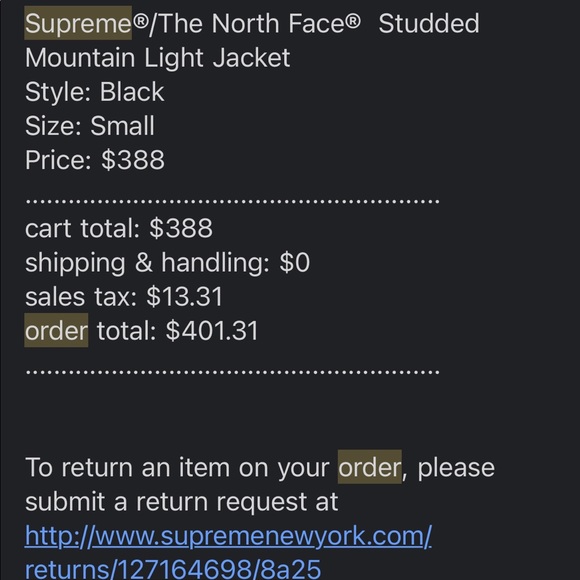Screen dimensions: 580x580
Task: Click the sales tax $13.31 text
Action: pos(124,296)
